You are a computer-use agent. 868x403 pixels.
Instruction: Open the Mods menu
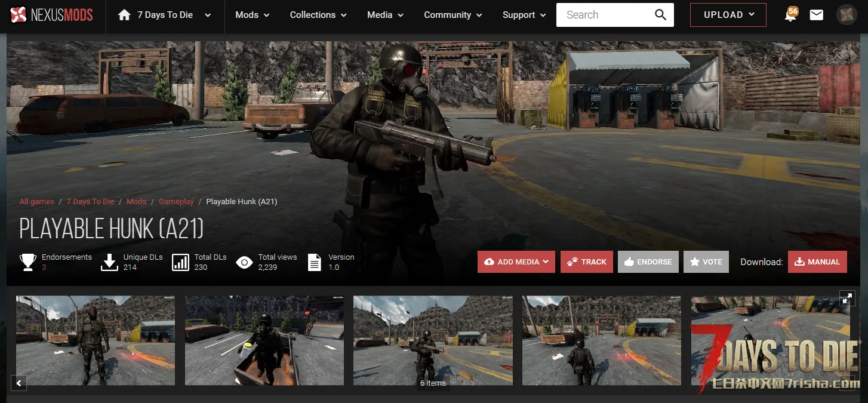pos(253,15)
